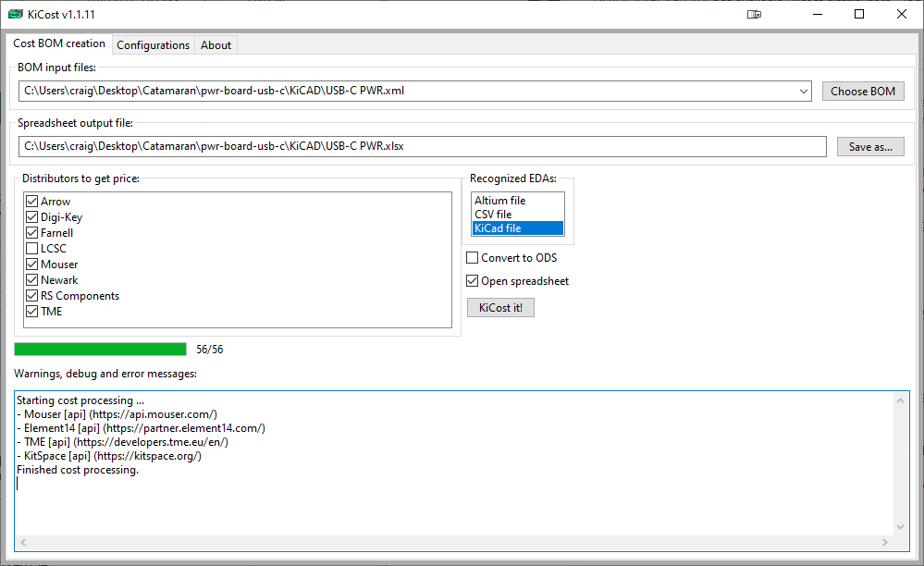Uncheck the Digi-Key distributor checkbox

[x=31, y=217]
